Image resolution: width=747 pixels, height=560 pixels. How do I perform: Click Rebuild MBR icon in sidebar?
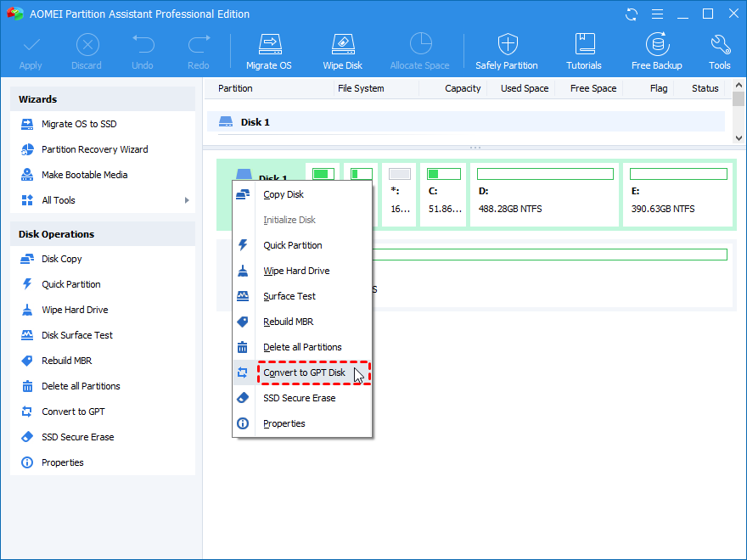[x=26, y=361]
